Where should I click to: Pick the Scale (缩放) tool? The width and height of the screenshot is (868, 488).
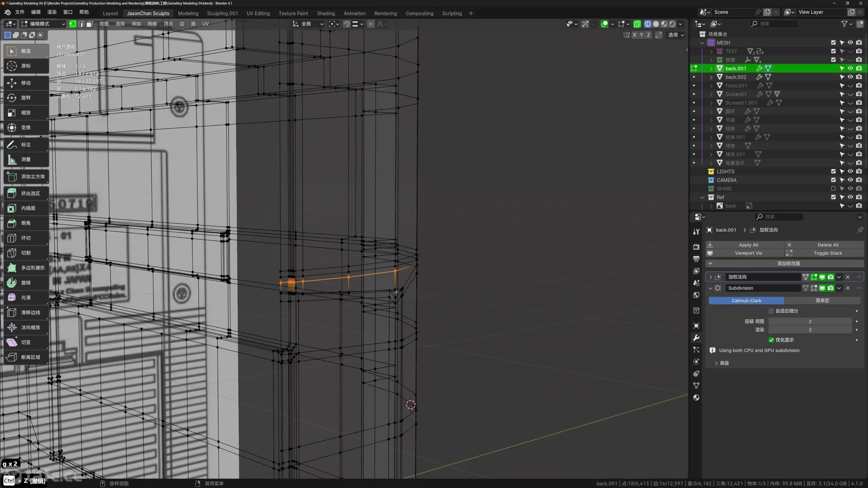(26, 113)
